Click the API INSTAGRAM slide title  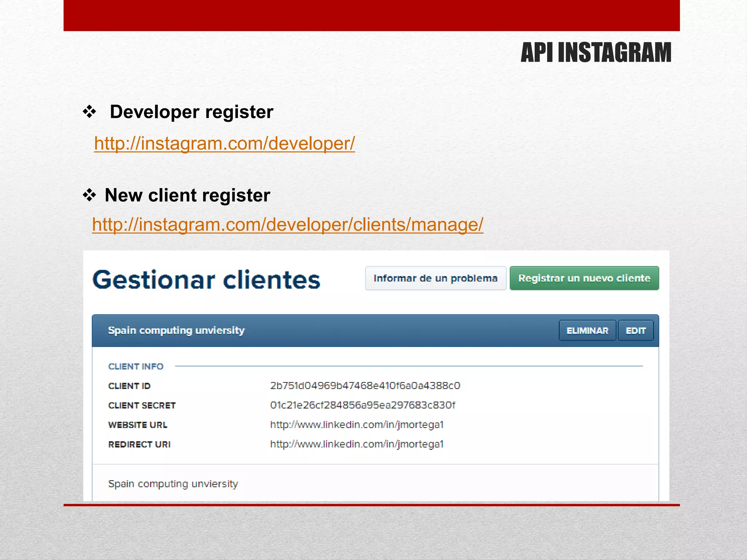point(596,52)
